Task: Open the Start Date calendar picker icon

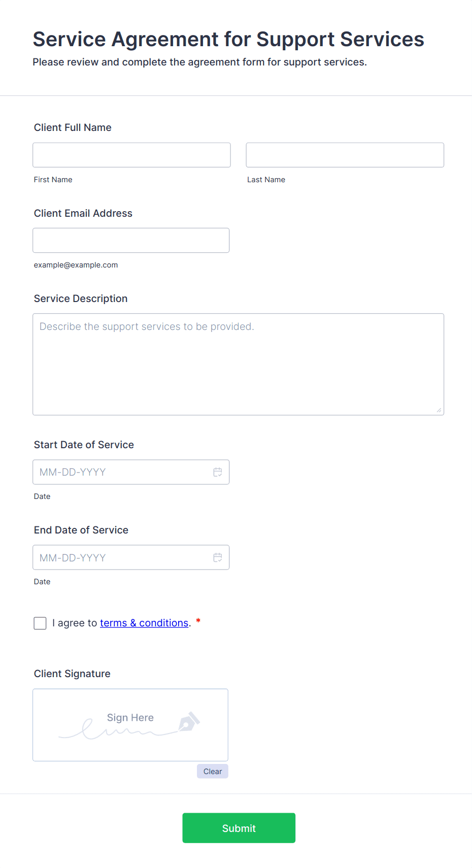Action: coord(218,472)
